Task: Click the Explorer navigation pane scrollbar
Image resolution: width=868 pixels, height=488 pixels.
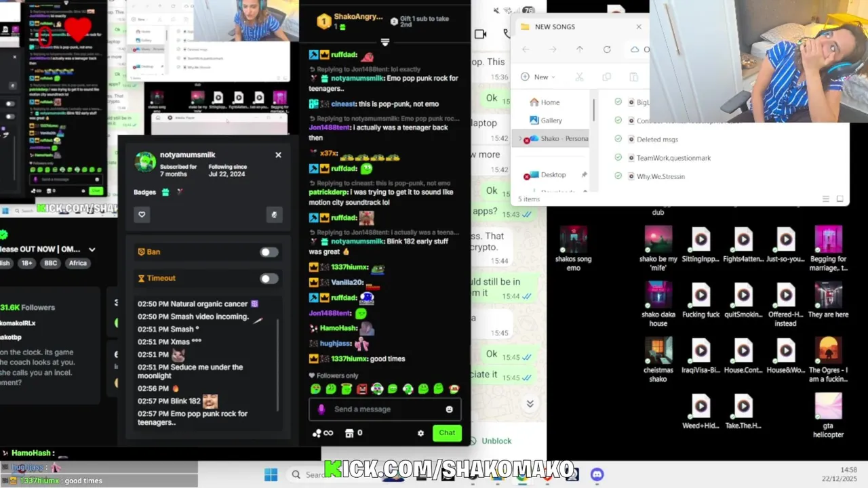Action: 594,108
